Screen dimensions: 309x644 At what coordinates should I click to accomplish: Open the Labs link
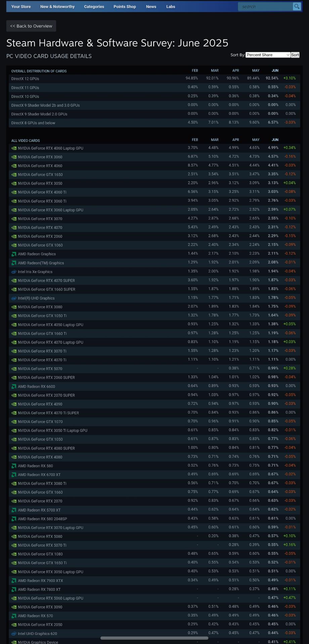(x=171, y=6)
